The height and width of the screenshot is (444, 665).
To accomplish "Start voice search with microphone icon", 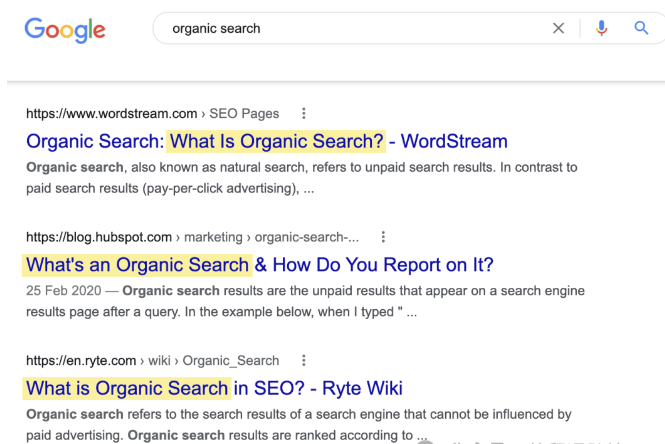I will coord(601,28).
